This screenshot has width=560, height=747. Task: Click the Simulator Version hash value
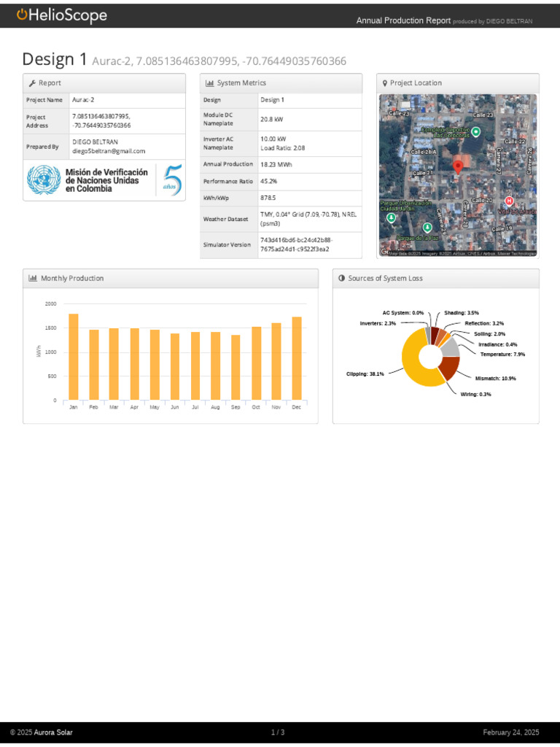pyautogui.click(x=296, y=244)
